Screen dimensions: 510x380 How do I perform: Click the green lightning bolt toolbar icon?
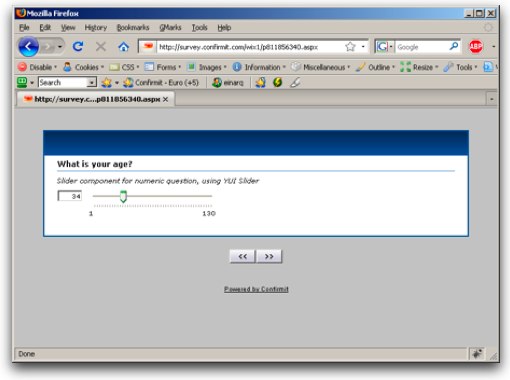277,82
